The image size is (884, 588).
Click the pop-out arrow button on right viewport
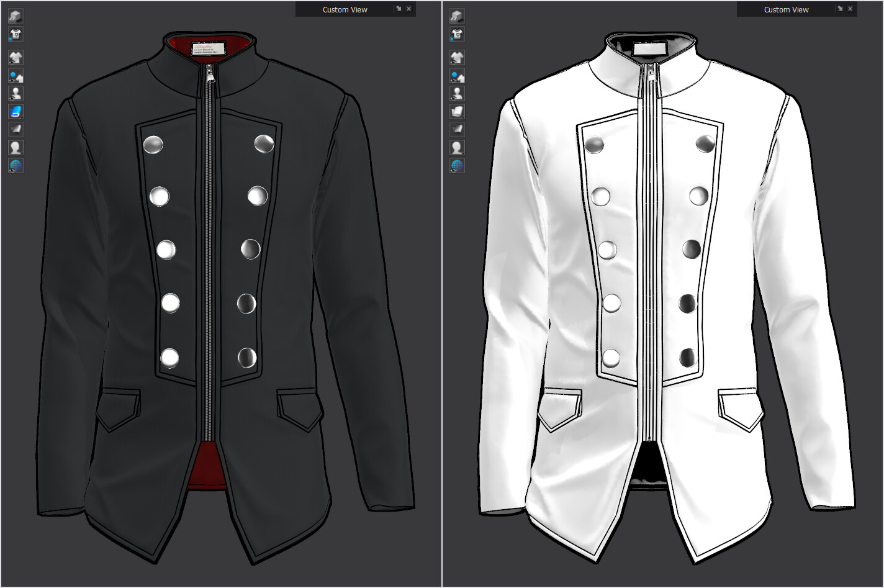coord(840,9)
